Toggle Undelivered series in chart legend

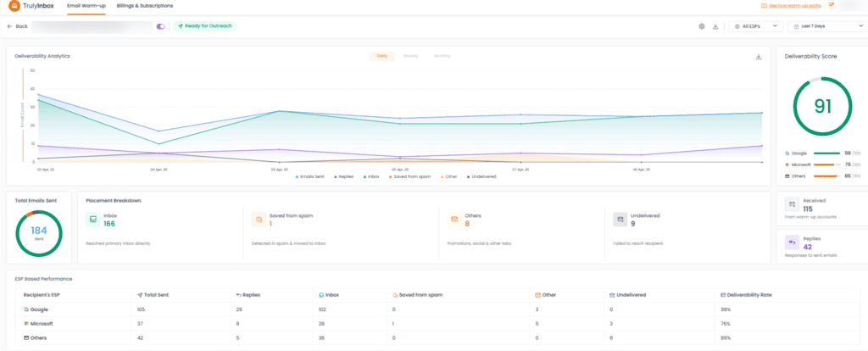(481, 176)
